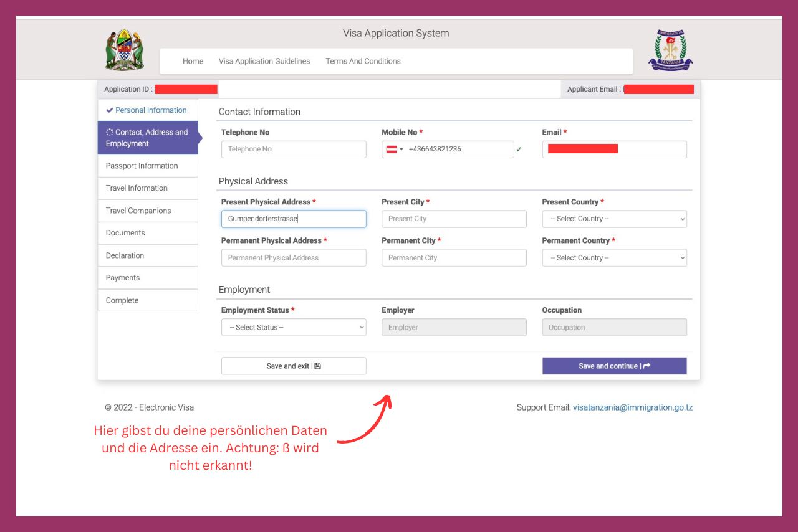Click the Permanent Physical Address field
This screenshot has width=798, height=532.
coord(294,258)
